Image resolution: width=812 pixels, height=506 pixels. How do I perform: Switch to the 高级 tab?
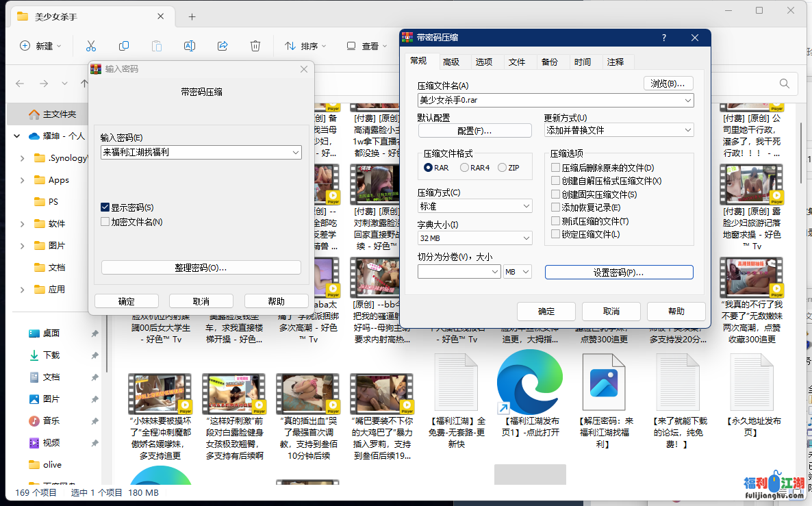pyautogui.click(x=452, y=61)
